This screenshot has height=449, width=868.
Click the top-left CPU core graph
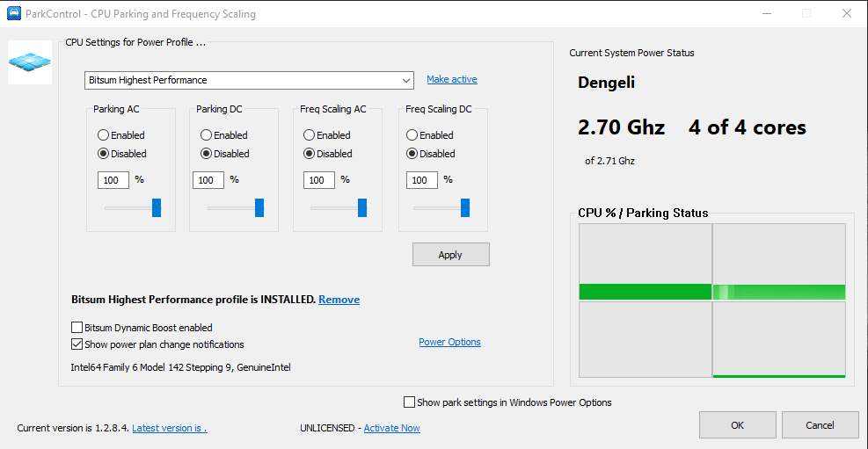[x=646, y=262]
